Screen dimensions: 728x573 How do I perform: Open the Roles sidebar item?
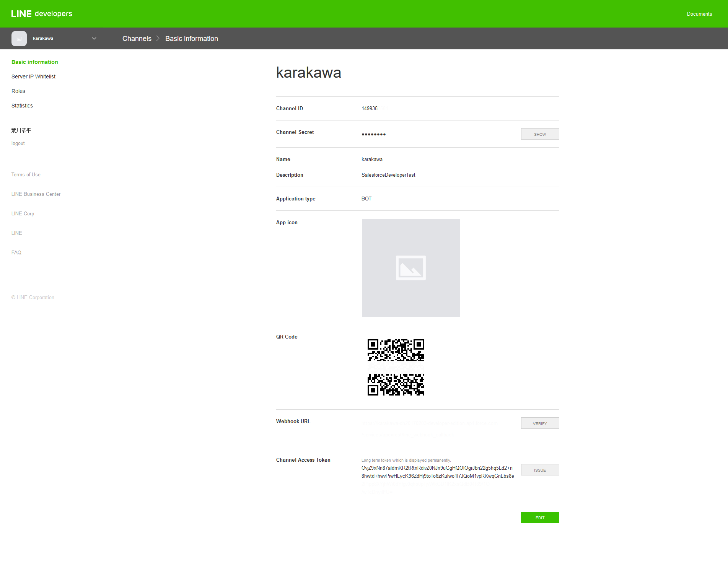click(x=18, y=91)
